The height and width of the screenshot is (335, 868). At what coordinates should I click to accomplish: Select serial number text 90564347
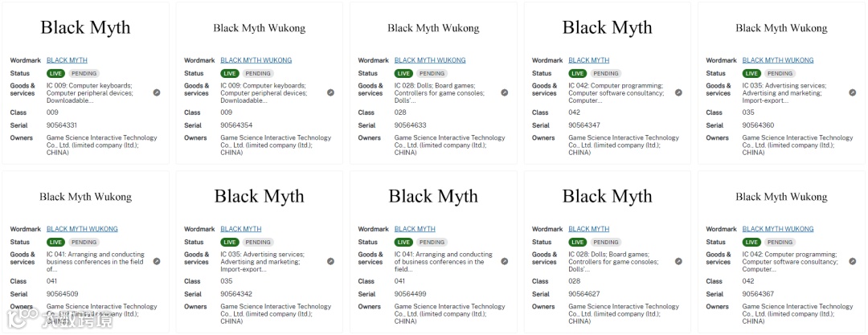click(x=584, y=125)
